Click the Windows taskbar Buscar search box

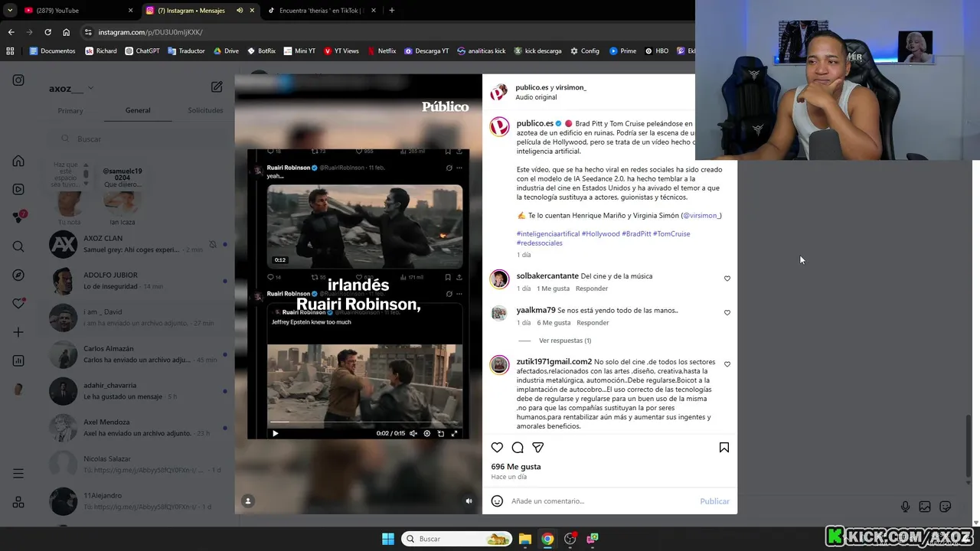pos(456,539)
